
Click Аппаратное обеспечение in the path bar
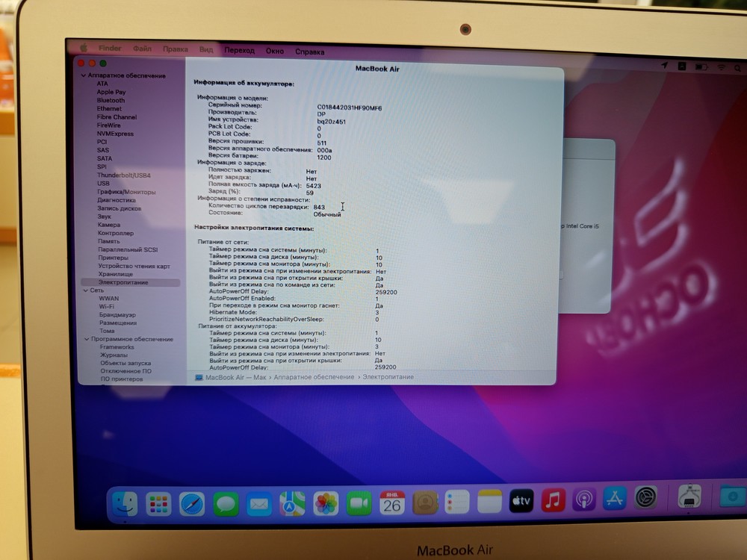click(314, 377)
